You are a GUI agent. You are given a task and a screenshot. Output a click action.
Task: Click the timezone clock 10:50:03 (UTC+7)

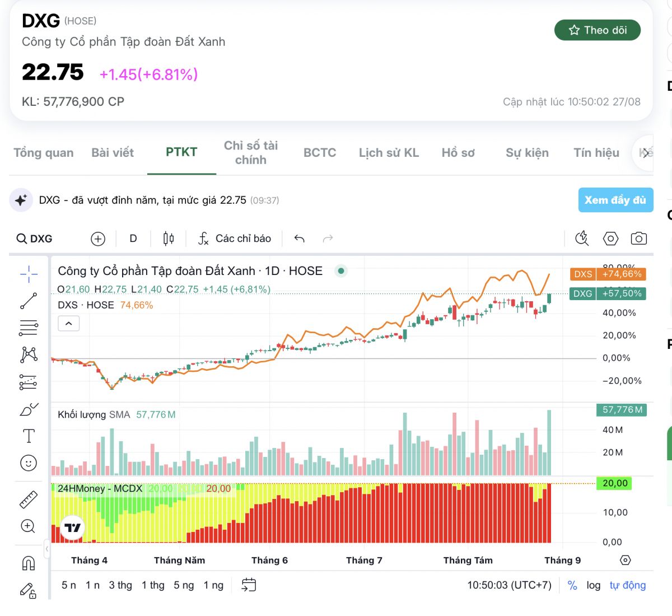coord(510,585)
